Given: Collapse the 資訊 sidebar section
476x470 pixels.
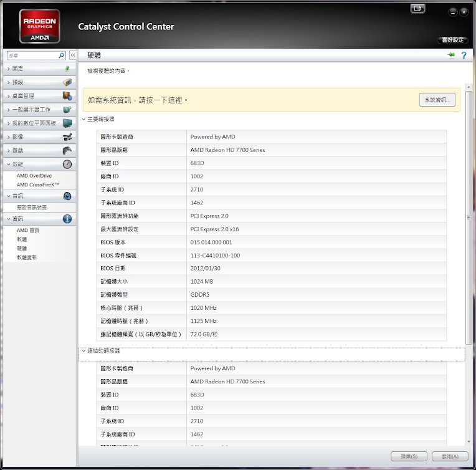Looking at the screenshot, I should 9,219.
